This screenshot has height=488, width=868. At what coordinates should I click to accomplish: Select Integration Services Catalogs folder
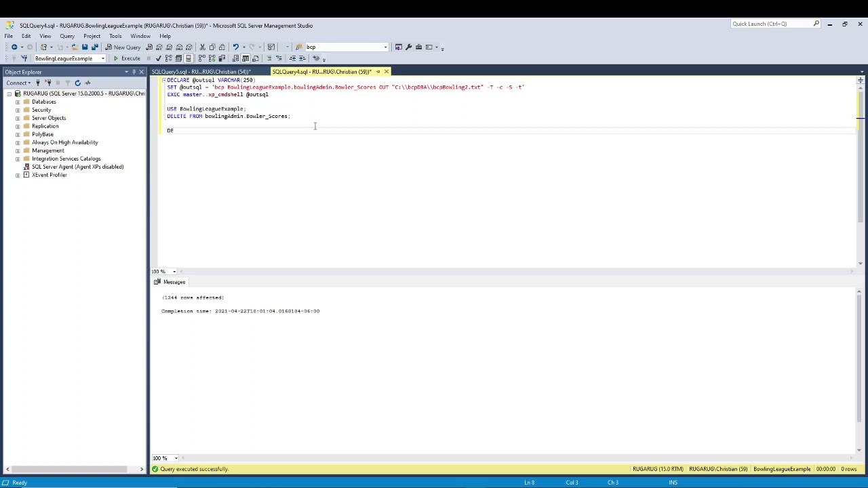pos(66,159)
